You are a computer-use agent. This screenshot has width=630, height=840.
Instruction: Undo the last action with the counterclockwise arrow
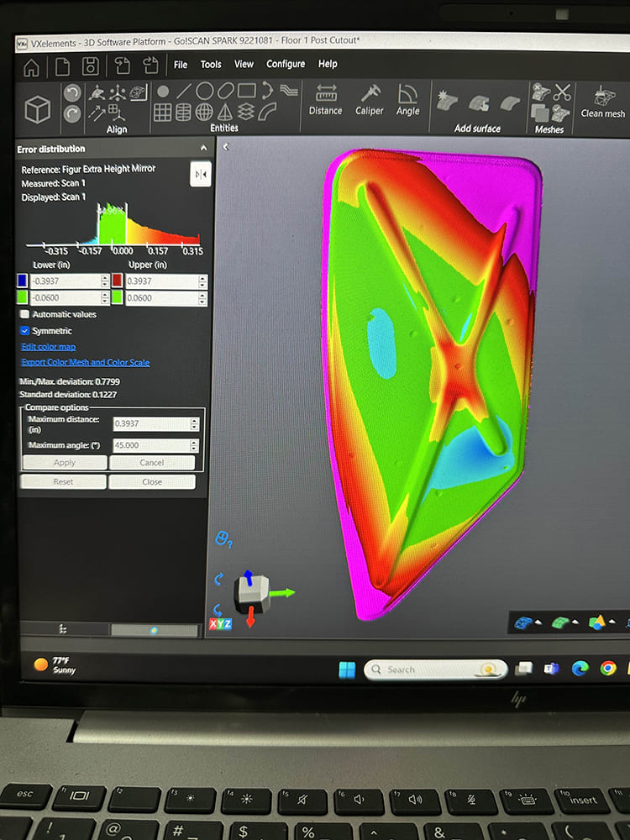click(x=72, y=94)
